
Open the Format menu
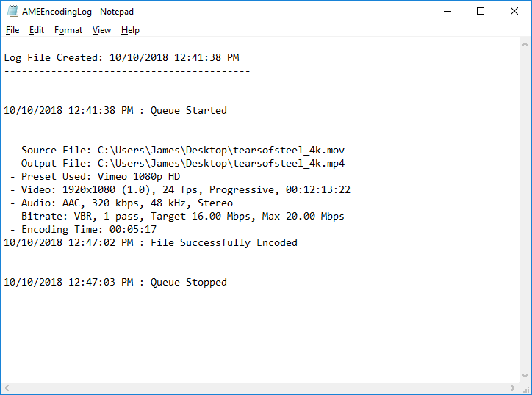[x=68, y=30]
